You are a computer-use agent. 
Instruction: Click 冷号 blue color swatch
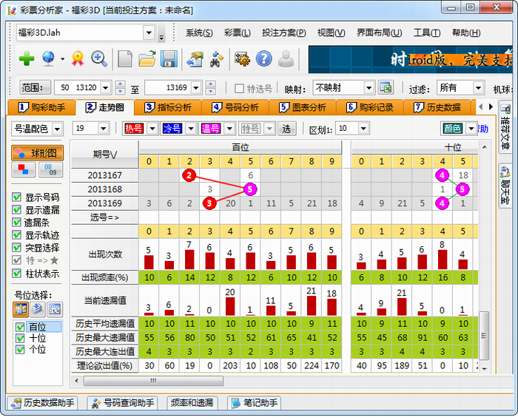pos(172,129)
